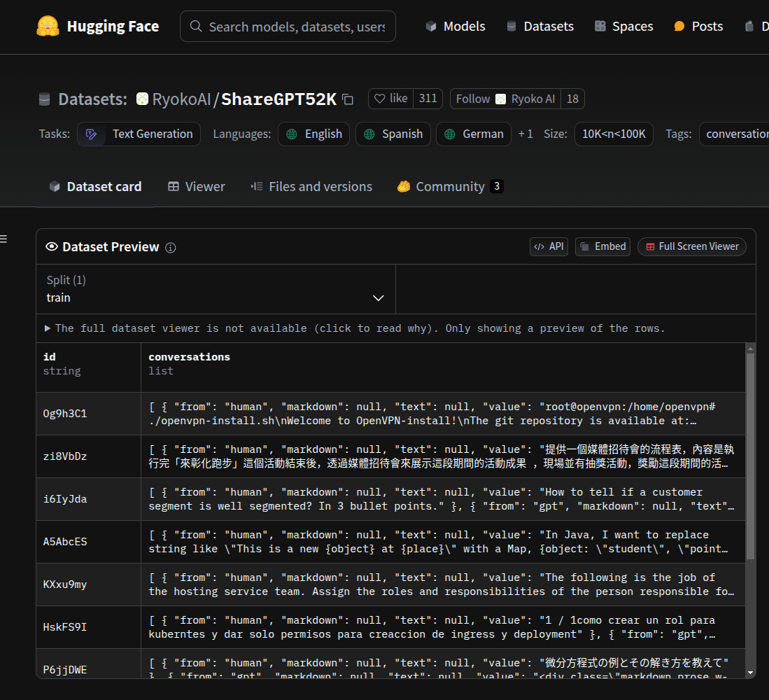The width and height of the screenshot is (769, 700).
Task: Click the kuberntes rol conversation cell
Action: coord(443,627)
